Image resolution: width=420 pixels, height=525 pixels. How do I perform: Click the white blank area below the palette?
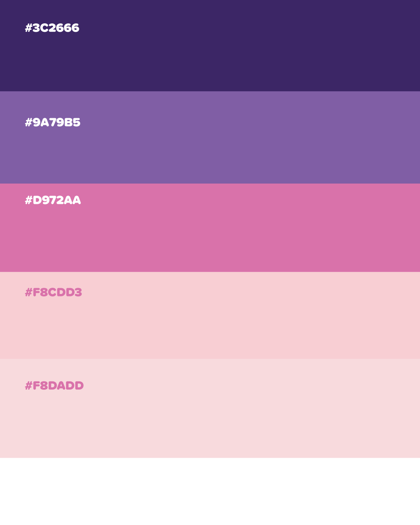pos(210,491)
